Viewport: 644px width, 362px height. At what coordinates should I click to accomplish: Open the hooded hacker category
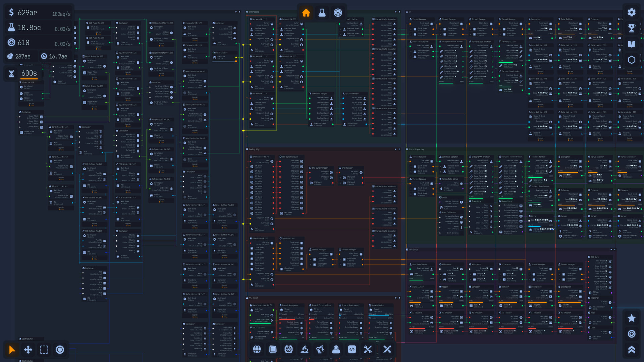tap(336, 350)
